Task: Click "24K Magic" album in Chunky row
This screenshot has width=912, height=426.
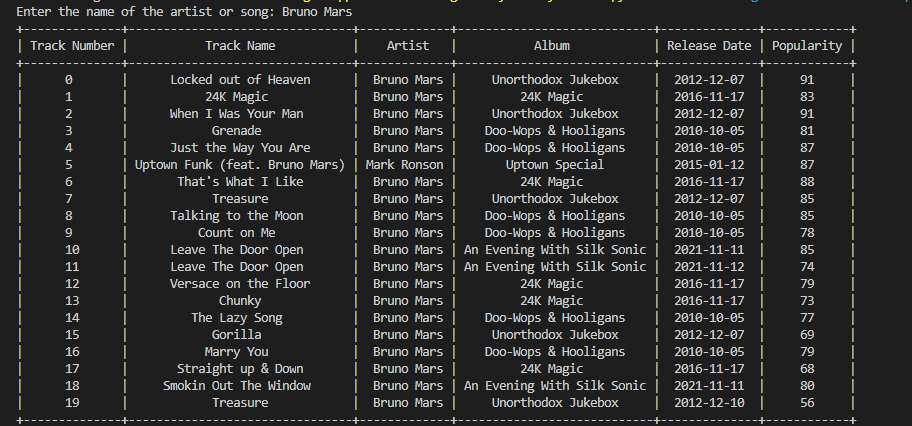Action: (551, 301)
